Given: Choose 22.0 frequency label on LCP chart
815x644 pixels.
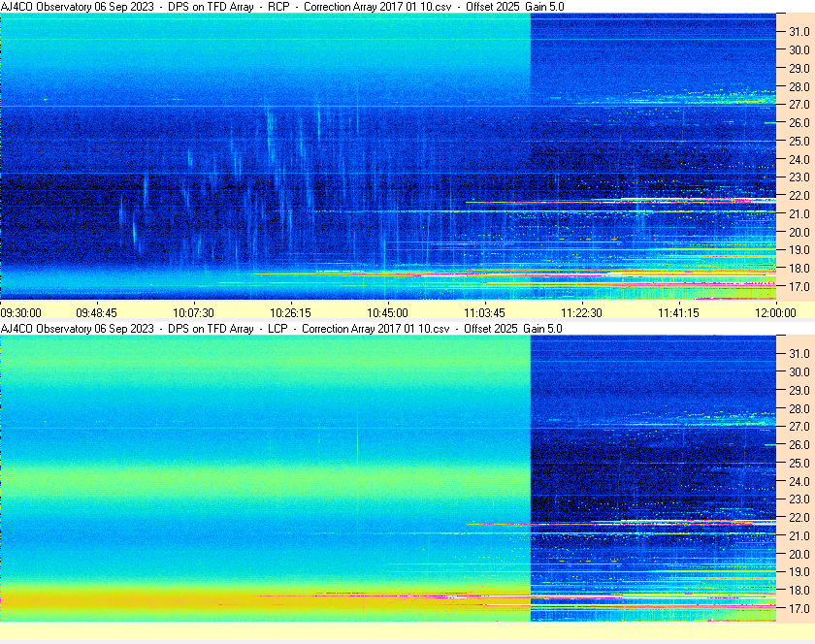Looking at the screenshot, I should (x=799, y=517).
